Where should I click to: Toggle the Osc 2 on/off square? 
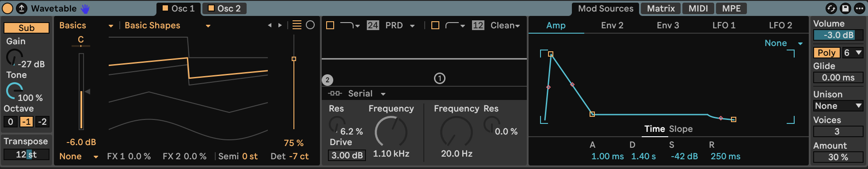[211, 8]
